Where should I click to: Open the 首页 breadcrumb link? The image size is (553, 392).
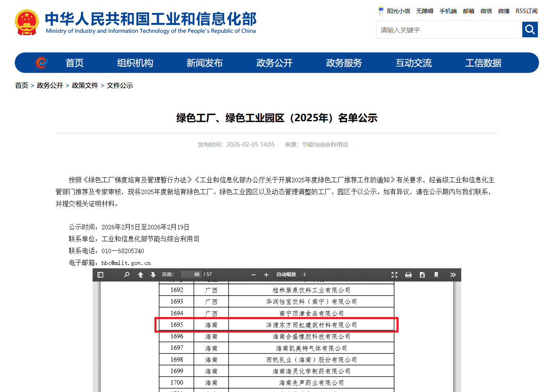[21, 85]
